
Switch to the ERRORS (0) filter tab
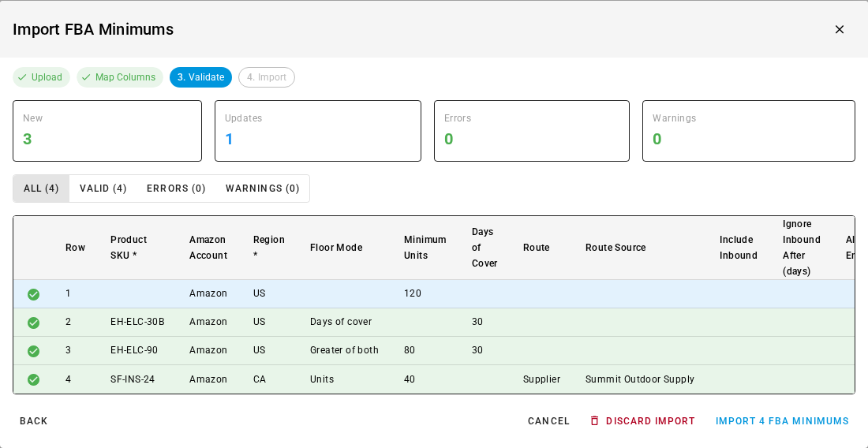pos(176,189)
